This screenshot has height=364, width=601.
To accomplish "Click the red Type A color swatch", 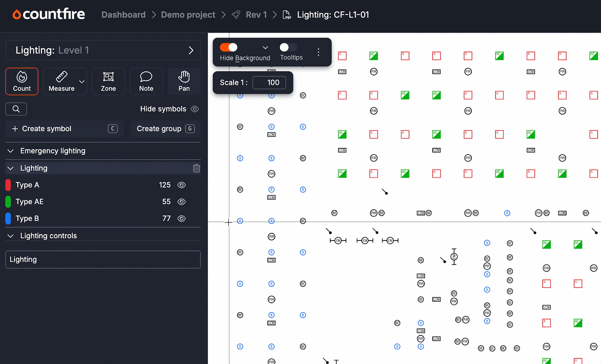I will coord(8,185).
